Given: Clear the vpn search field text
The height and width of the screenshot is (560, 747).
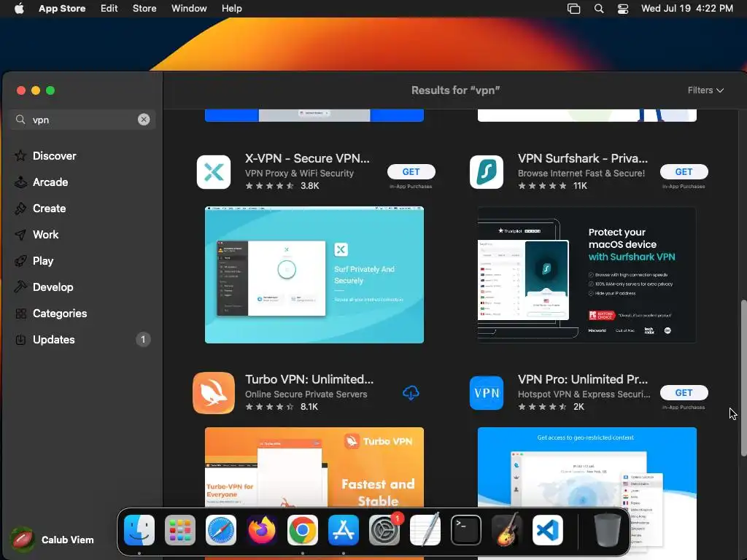Looking at the screenshot, I should (x=144, y=120).
